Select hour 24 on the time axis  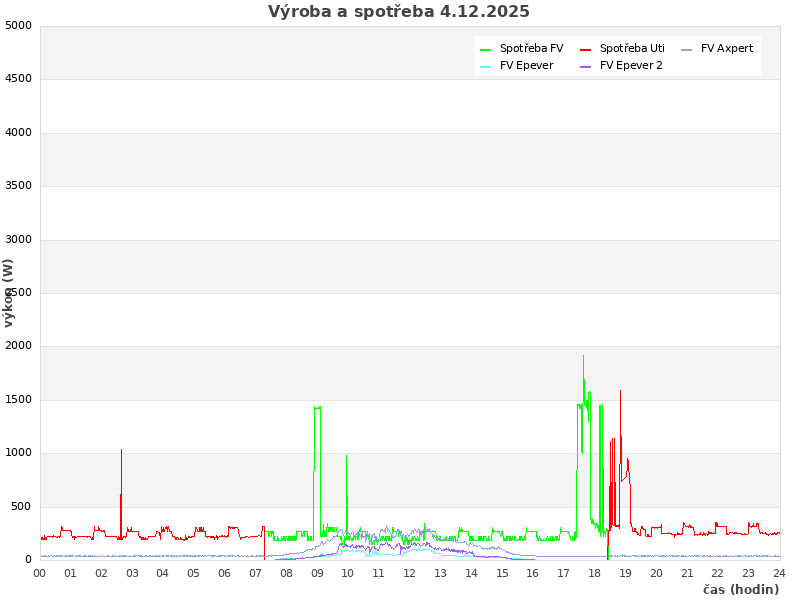779,573
